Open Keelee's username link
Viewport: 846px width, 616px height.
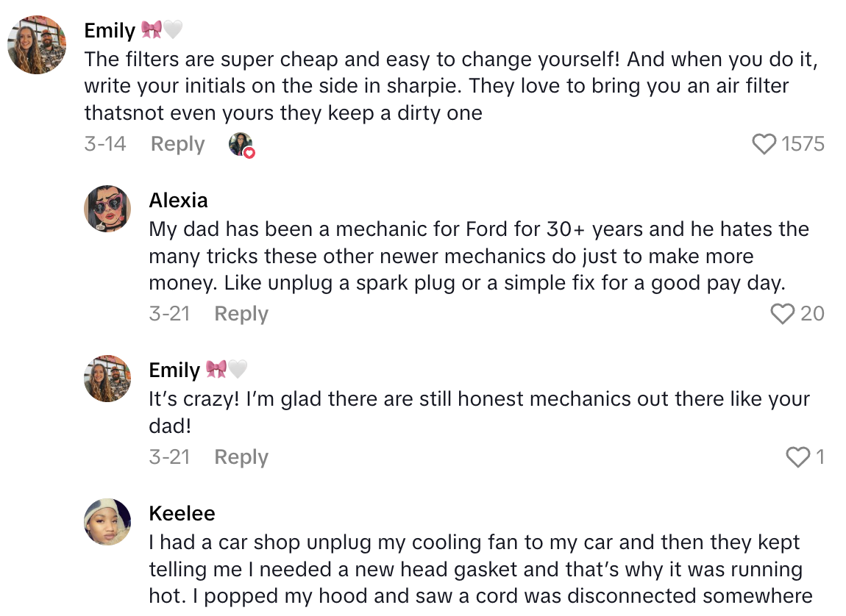click(x=182, y=513)
